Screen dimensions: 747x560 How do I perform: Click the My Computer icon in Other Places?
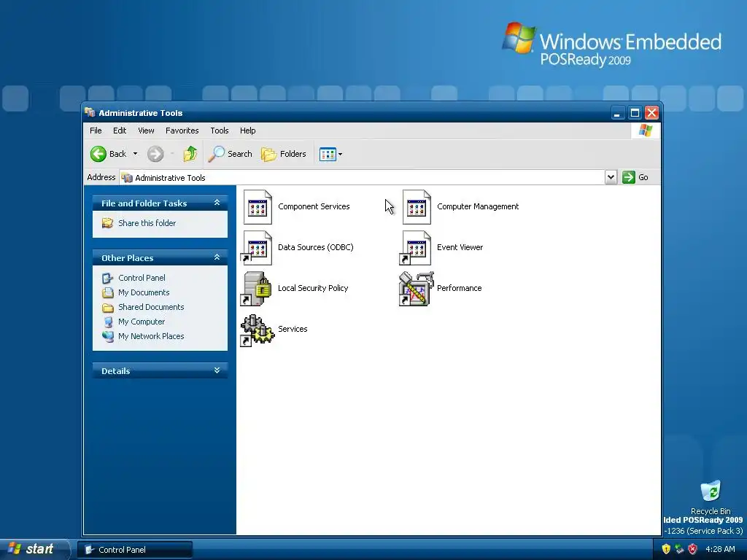tap(108, 322)
